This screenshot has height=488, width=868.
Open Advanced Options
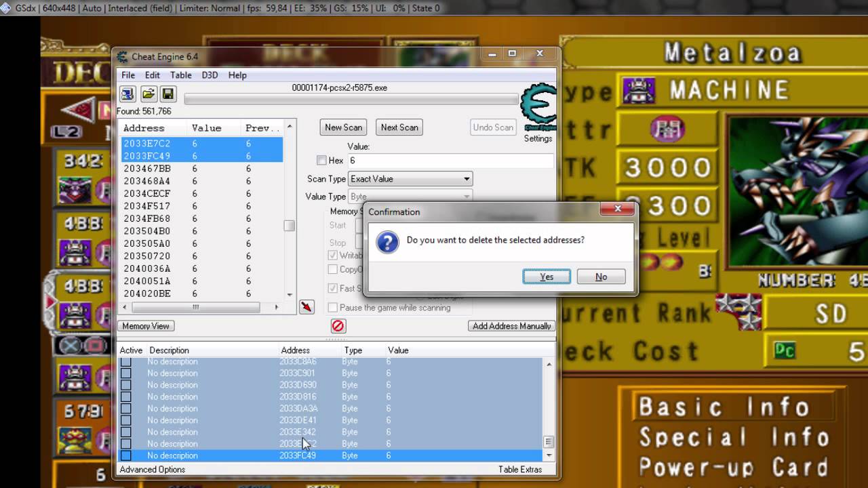tap(153, 469)
